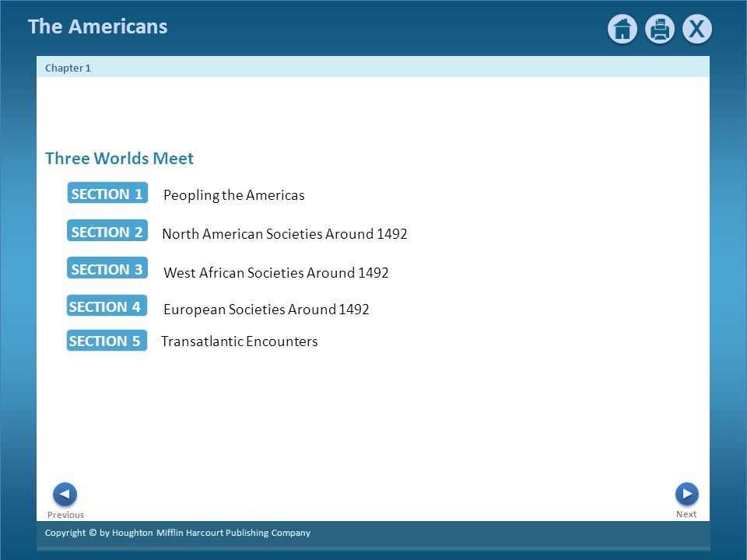Viewport: 747px width, 560px height.
Task: Click the 'Chapter 1' label
Action: (68, 68)
